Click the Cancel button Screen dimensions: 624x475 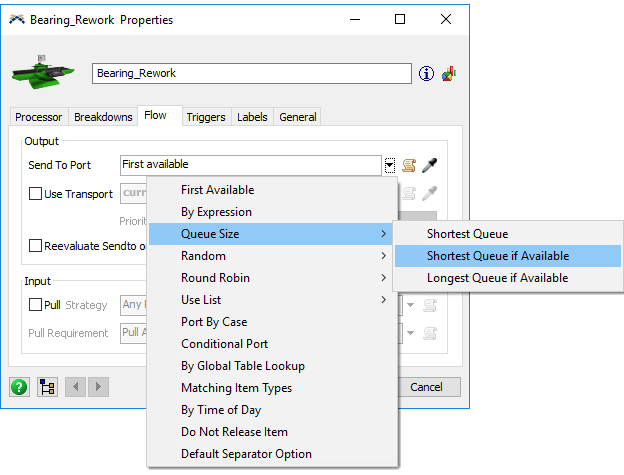pos(427,387)
